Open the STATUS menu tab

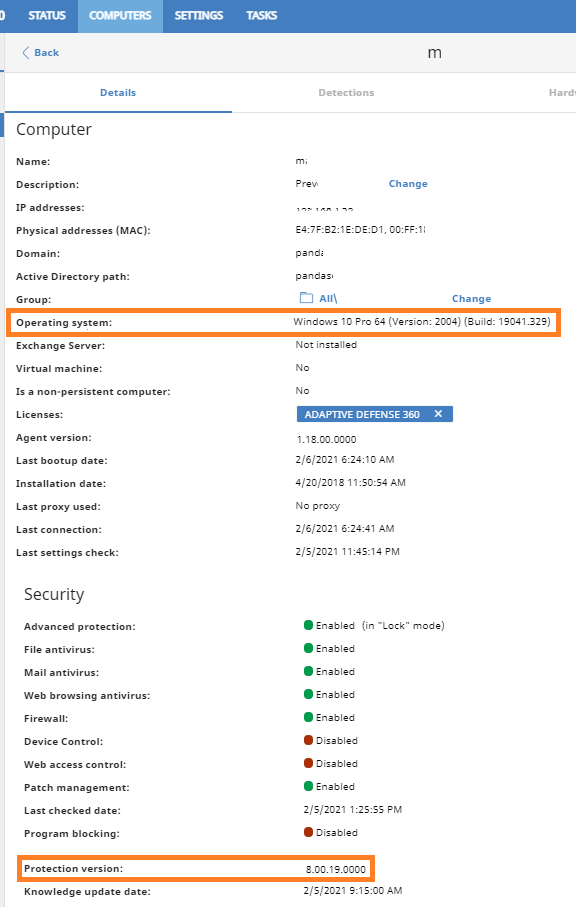(47, 16)
